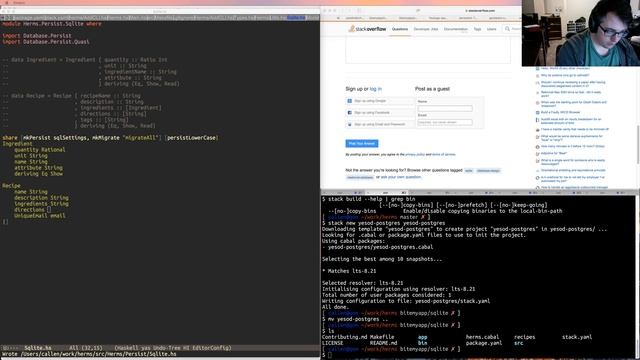
Task: Click 'description String' in the Recipe block
Action: point(41,198)
